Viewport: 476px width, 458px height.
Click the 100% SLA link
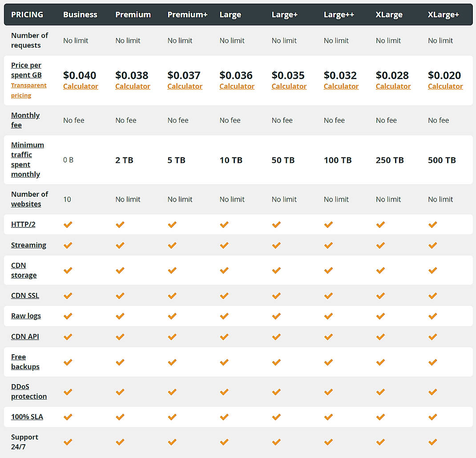click(27, 417)
